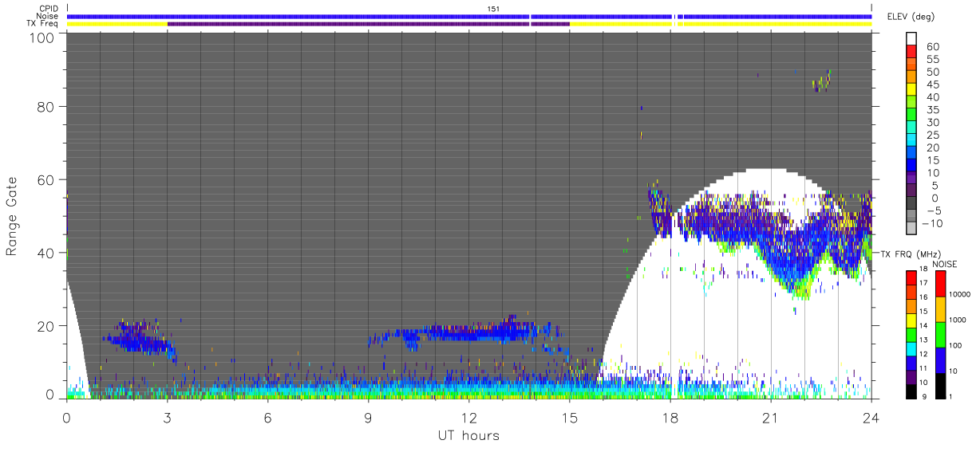The image size is (980, 452).
Task: Click the red top segment of elevation colorbar
Action: click(x=911, y=53)
